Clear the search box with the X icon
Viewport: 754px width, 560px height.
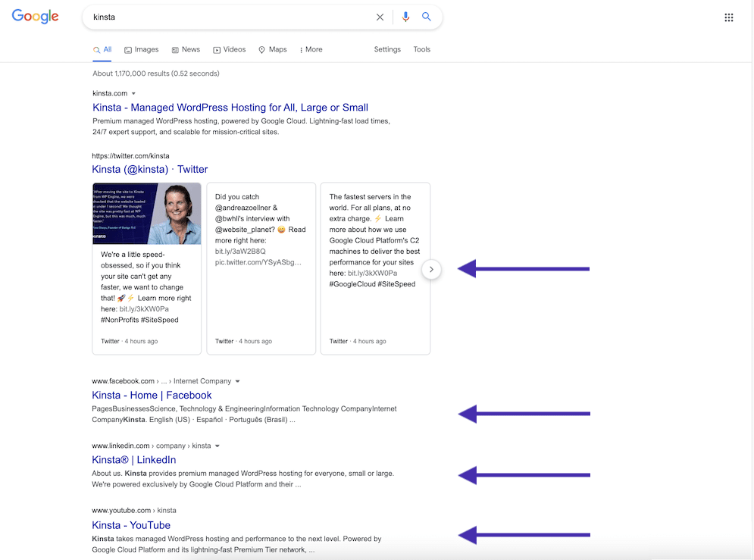click(380, 17)
